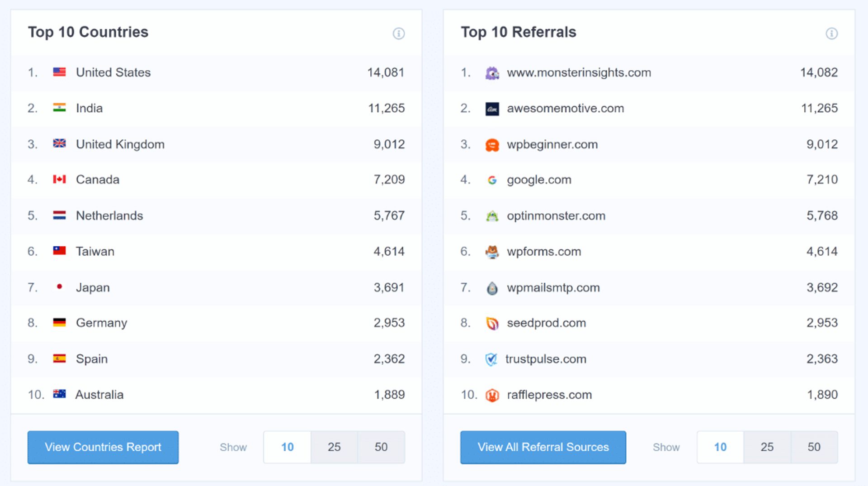Click the wpforms.com bear icon
Screen dimensions: 868x486
point(492,251)
